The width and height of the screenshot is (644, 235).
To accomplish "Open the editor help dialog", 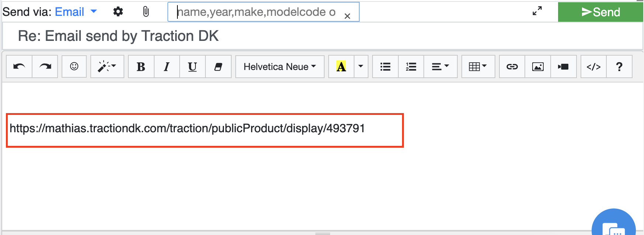I will point(619,67).
